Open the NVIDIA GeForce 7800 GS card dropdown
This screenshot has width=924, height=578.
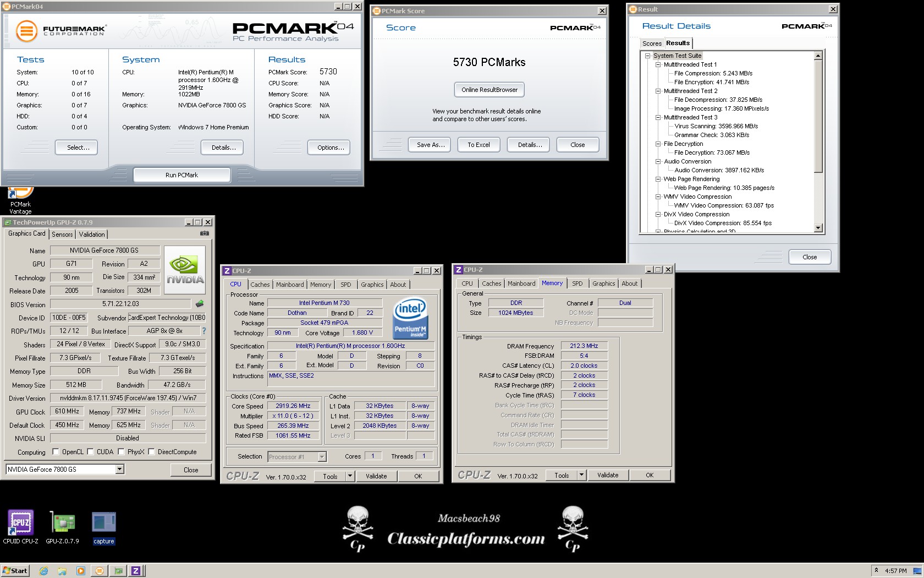[x=119, y=470]
